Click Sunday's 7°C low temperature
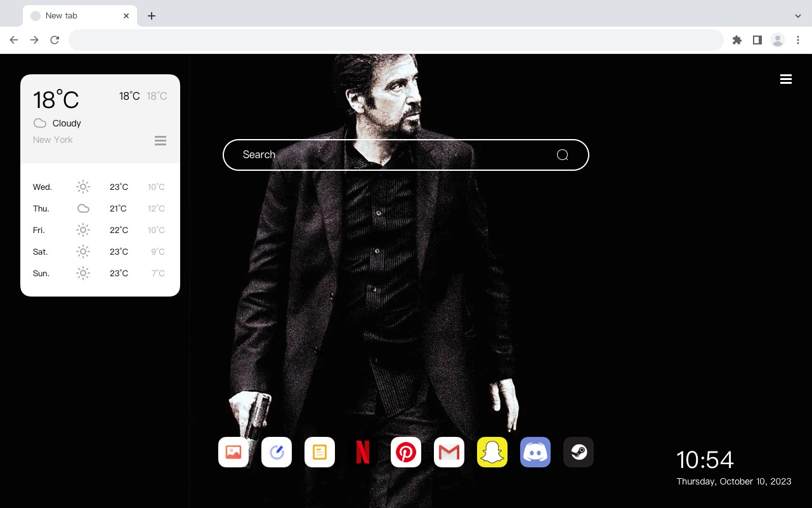This screenshot has width=812, height=508. click(x=158, y=273)
